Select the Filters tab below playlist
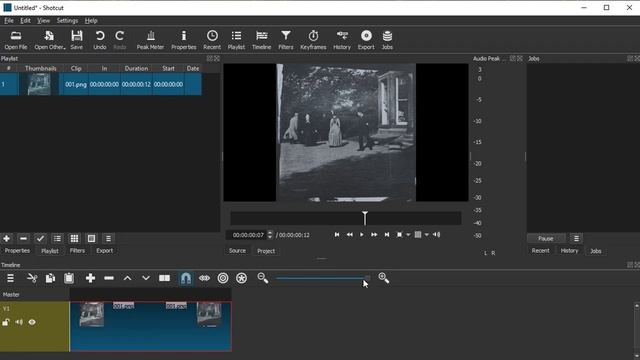640x360 pixels. point(77,251)
